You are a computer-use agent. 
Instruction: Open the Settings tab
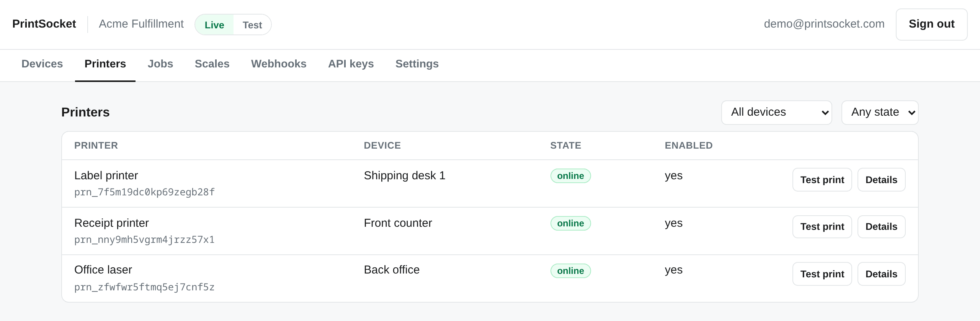click(417, 64)
